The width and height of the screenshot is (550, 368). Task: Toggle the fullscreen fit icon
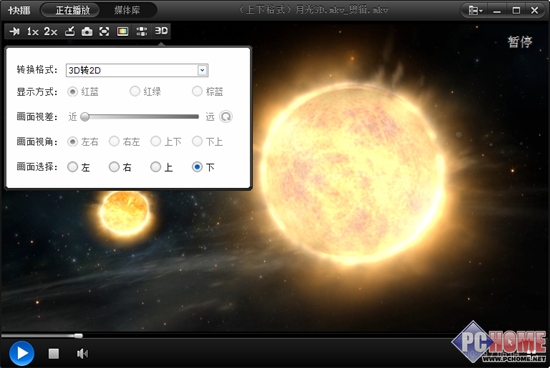(104, 32)
